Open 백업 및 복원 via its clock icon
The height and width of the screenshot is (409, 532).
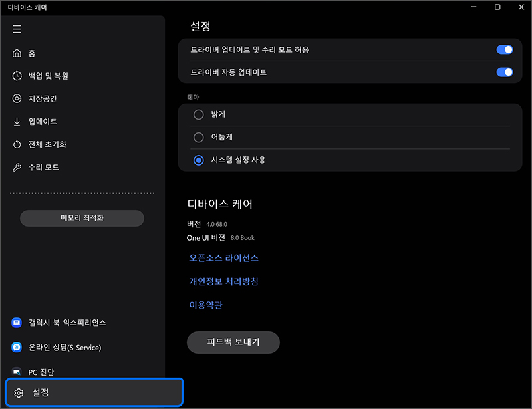tap(17, 76)
